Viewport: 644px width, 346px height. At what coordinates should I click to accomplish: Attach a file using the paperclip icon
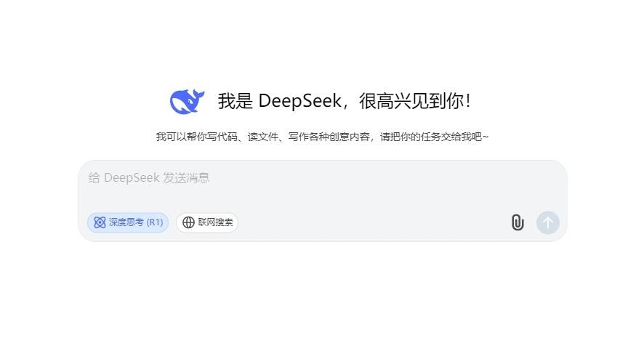(x=518, y=222)
